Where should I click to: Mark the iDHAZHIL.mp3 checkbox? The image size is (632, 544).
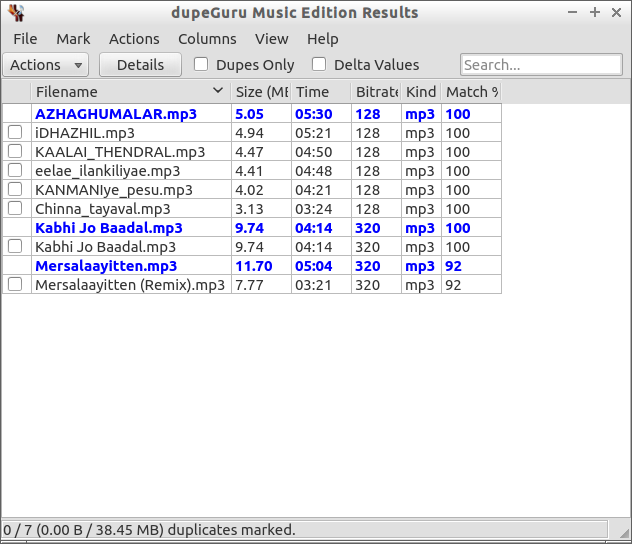[15, 132]
